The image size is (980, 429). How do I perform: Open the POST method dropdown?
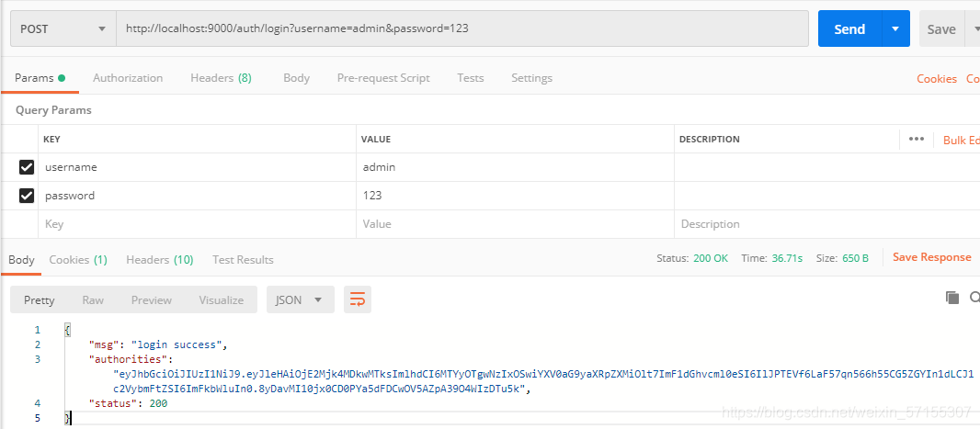63,28
